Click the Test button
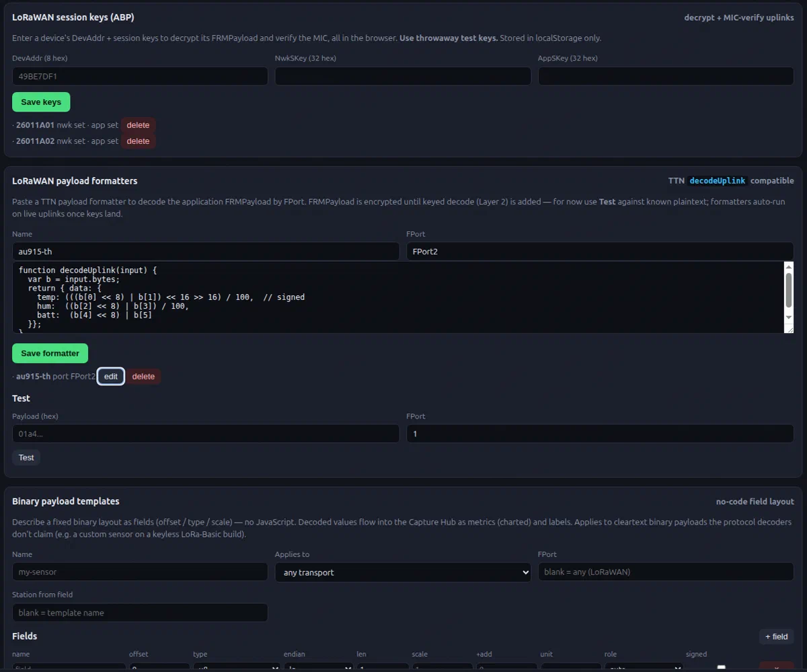This screenshot has width=807, height=672. tap(26, 457)
